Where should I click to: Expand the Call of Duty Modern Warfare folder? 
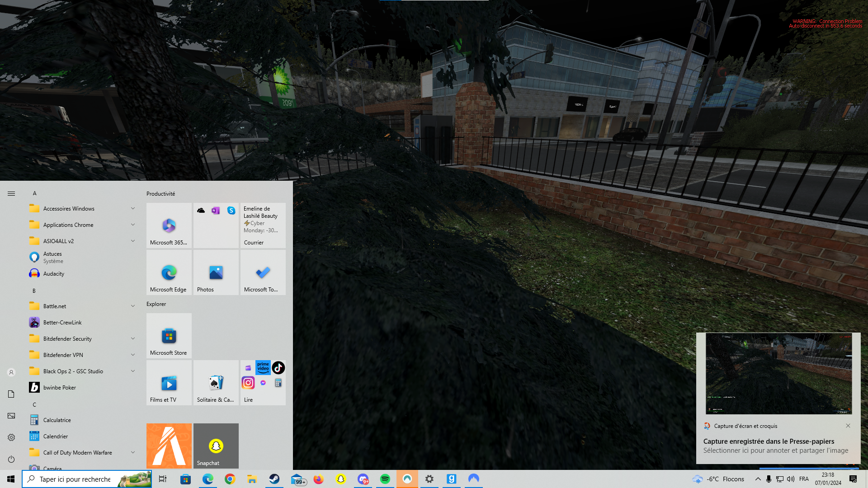(82, 453)
